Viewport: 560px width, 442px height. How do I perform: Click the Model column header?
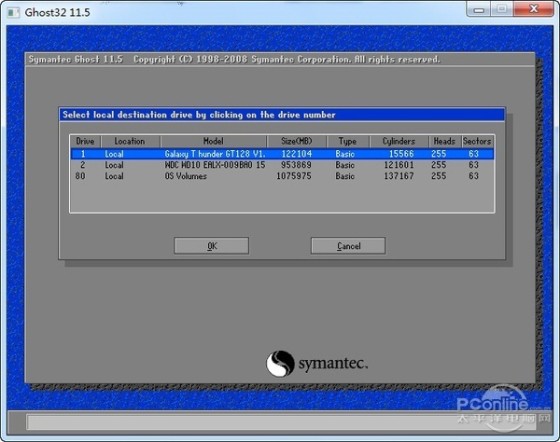213,141
